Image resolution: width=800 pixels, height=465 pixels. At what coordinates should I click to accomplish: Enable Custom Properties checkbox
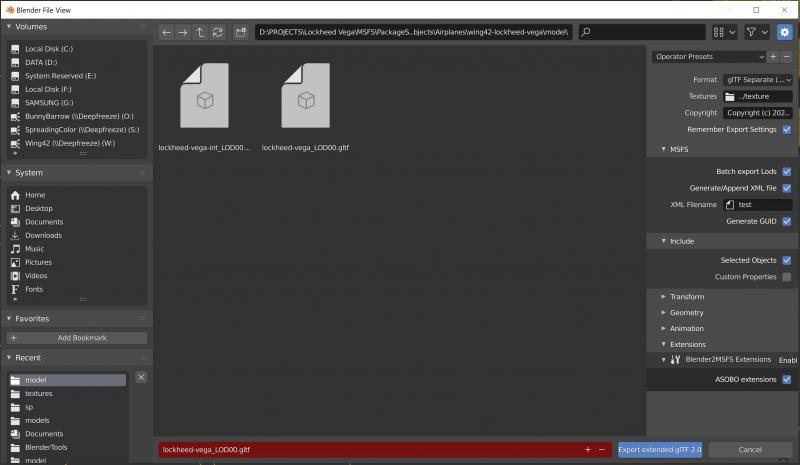tap(787, 277)
